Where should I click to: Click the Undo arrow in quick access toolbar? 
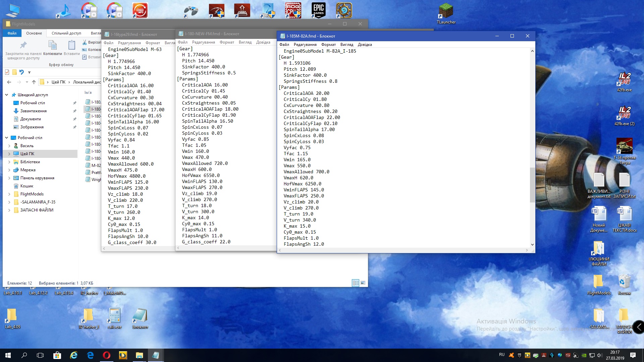pos(21,72)
